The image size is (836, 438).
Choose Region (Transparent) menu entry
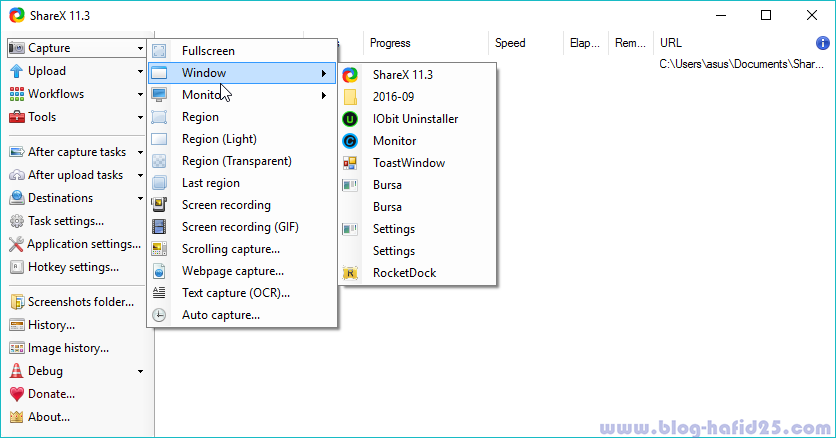coord(242,161)
